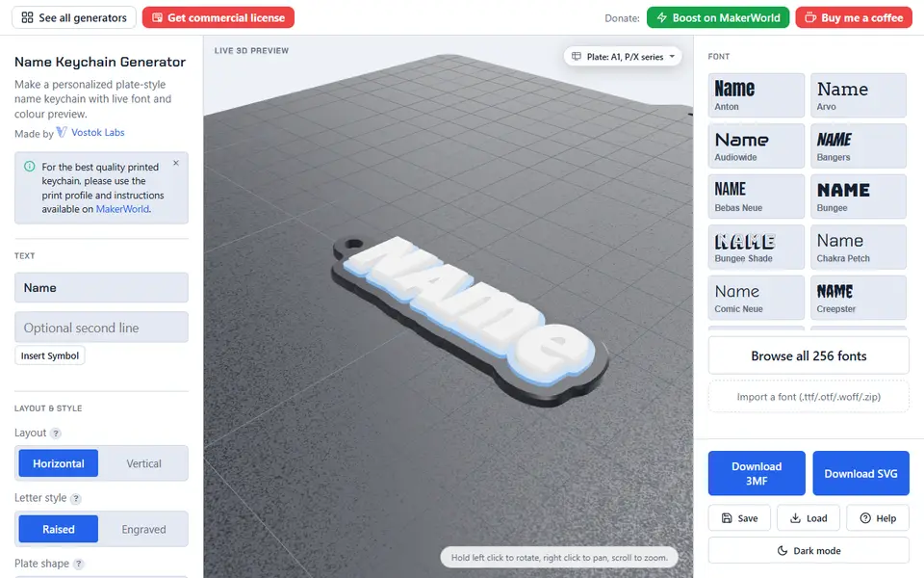The image size is (924, 578).
Task: Open the Layout help question mark
Action: pos(56,433)
